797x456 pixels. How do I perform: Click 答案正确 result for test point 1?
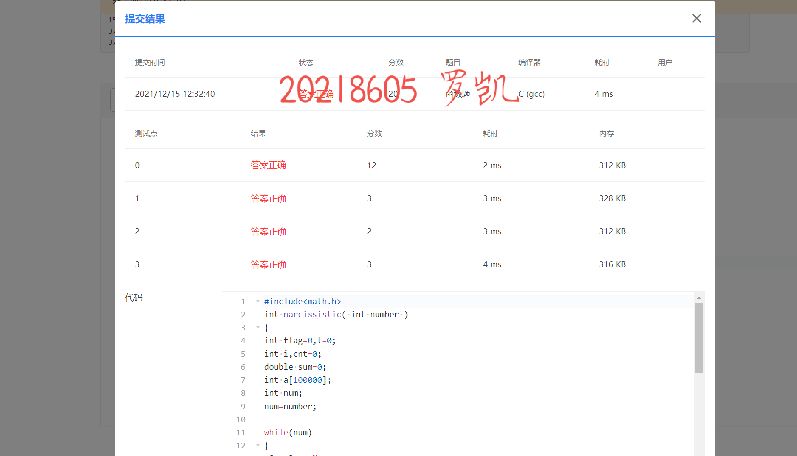click(268, 198)
